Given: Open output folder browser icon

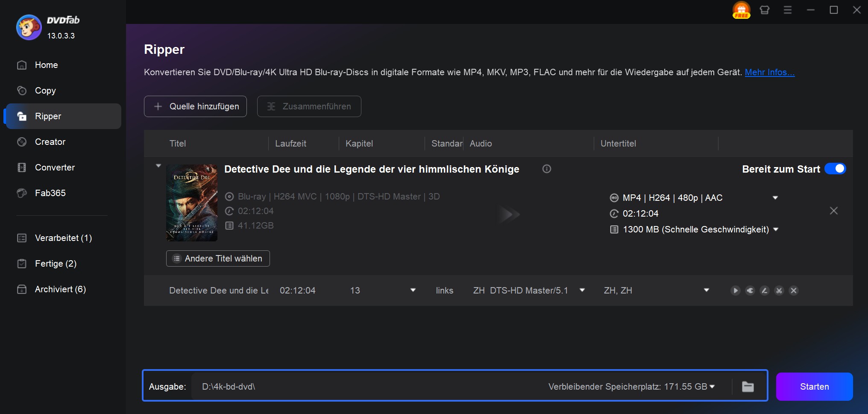Looking at the screenshot, I should click(748, 387).
